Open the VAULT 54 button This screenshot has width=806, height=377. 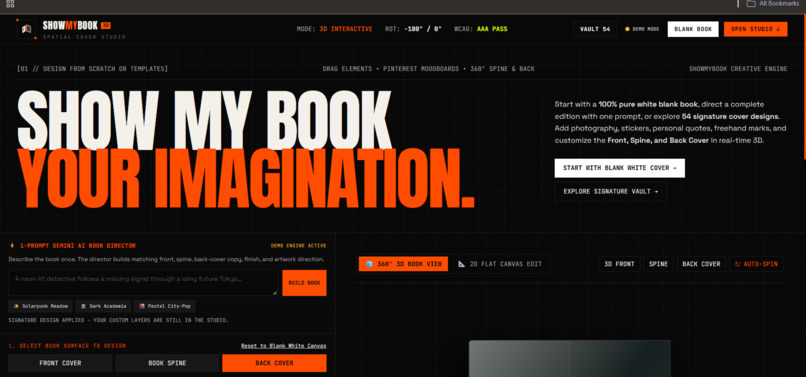(x=595, y=29)
